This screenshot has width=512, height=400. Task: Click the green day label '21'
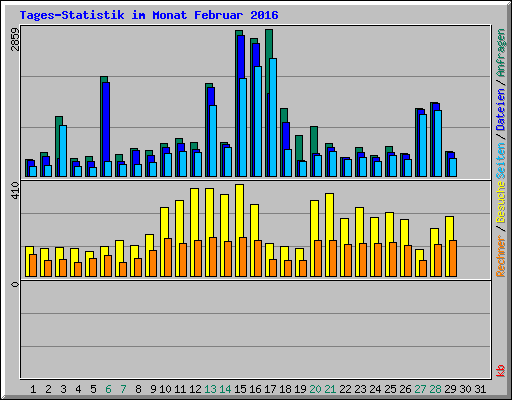(x=330, y=389)
